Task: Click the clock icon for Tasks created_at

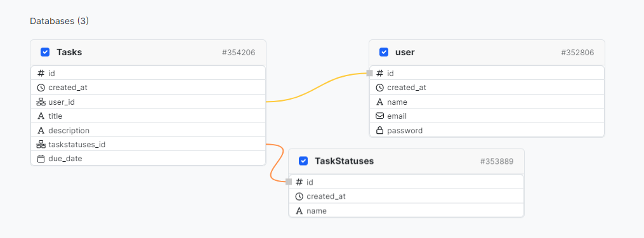Action: (41, 88)
